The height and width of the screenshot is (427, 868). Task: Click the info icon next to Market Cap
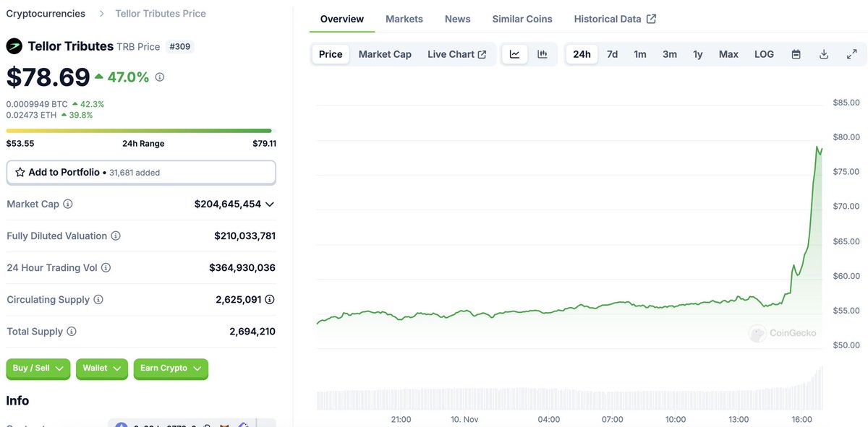68,204
